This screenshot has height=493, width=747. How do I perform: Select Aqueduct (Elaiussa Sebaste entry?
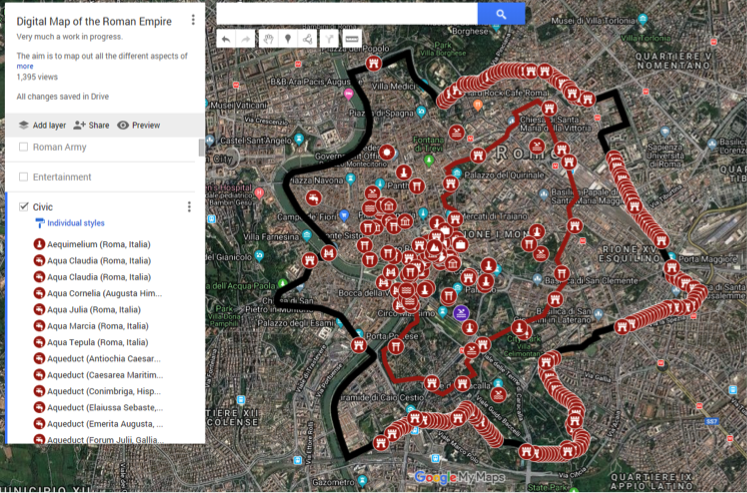pos(105,407)
